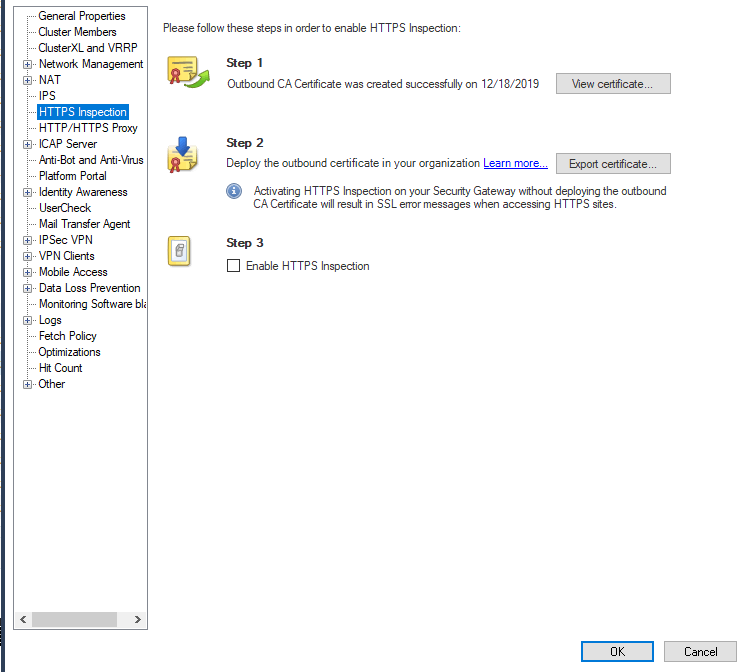
Task: Open ClusterXL and VRRP settings
Action: coord(88,48)
